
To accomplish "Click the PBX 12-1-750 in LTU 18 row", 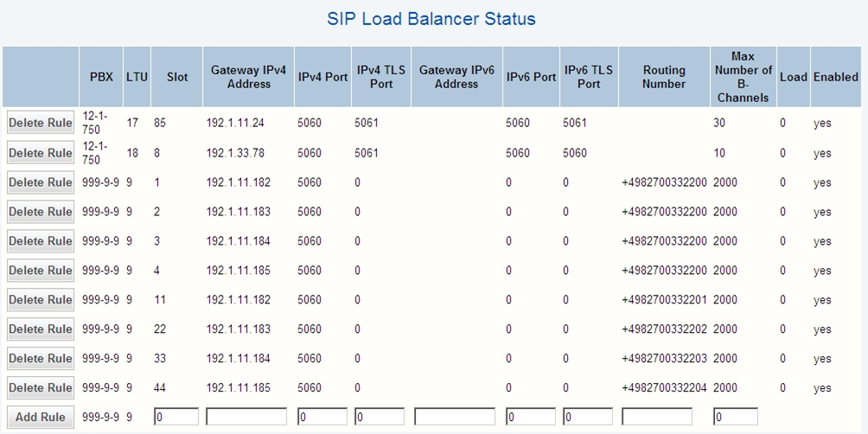I will pyautogui.click(x=95, y=153).
